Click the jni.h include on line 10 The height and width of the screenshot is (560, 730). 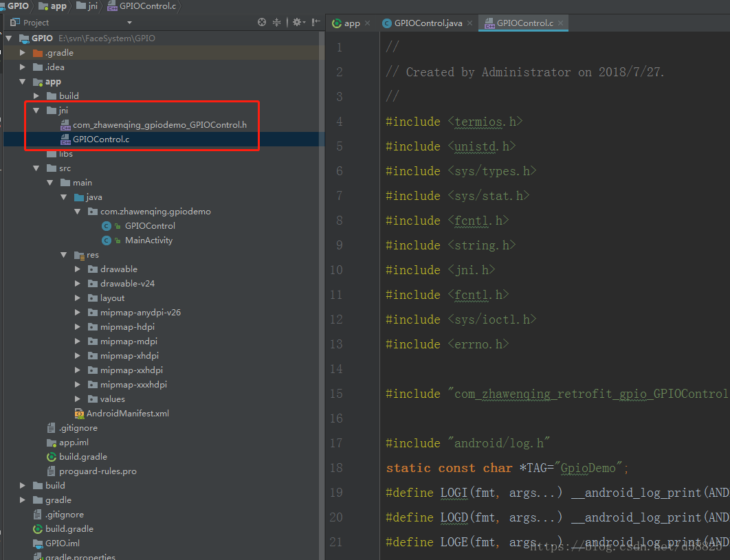(441, 270)
